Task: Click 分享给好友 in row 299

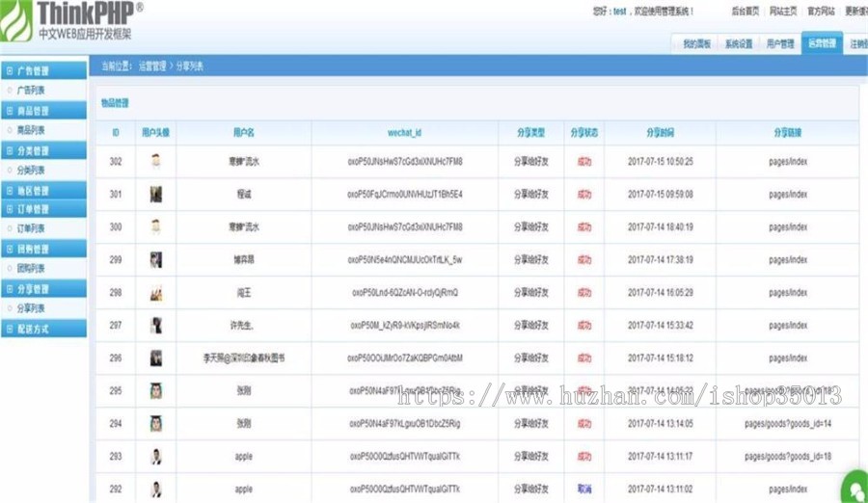Action: [x=530, y=259]
